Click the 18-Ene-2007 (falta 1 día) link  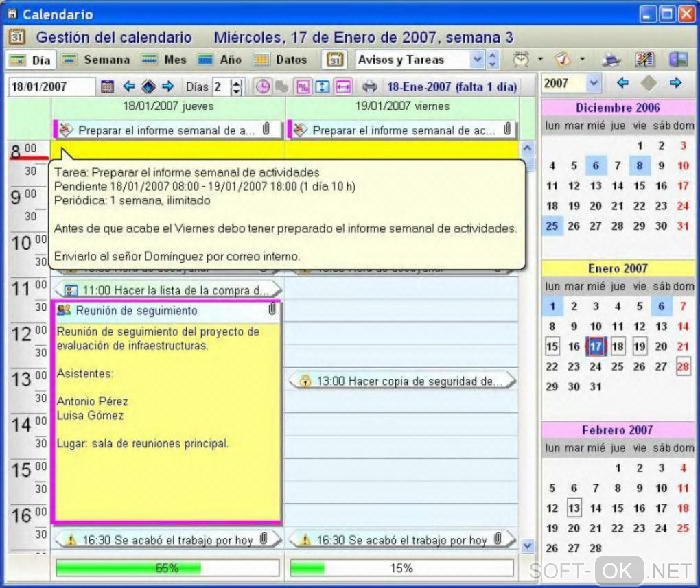(x=452, y=86)
